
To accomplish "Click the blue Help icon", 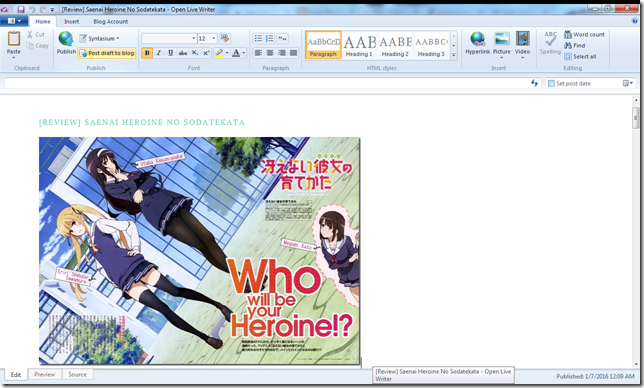I will [636, 21].
